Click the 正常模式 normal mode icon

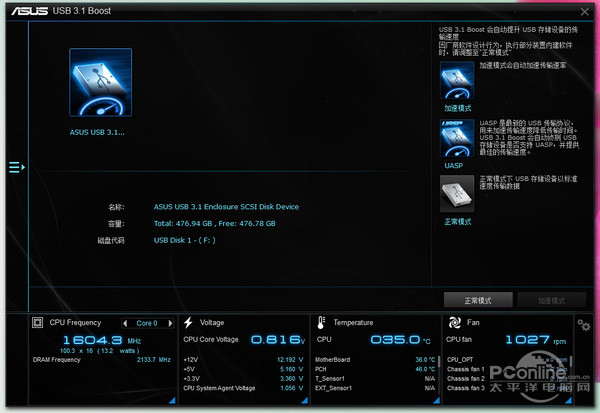pyautogui.click(x=456, y=194)
